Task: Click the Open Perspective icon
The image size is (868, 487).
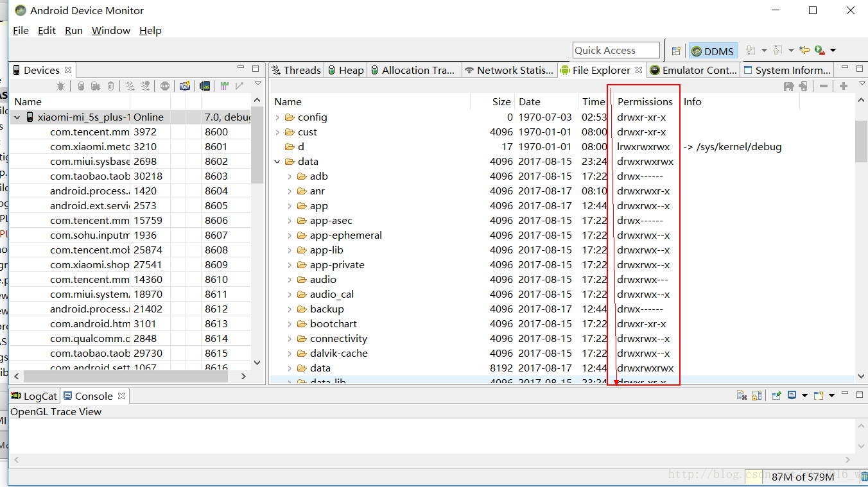Action: (676, 51)
